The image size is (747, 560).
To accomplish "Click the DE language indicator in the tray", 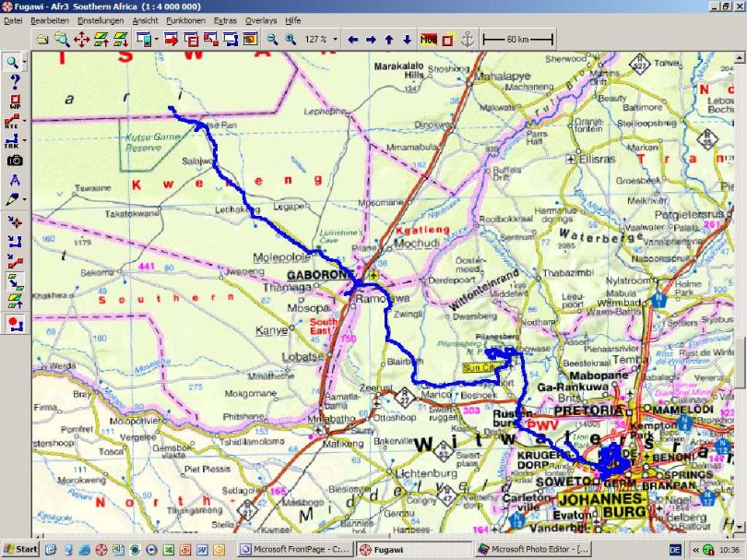I will click(x=675, y=550).
